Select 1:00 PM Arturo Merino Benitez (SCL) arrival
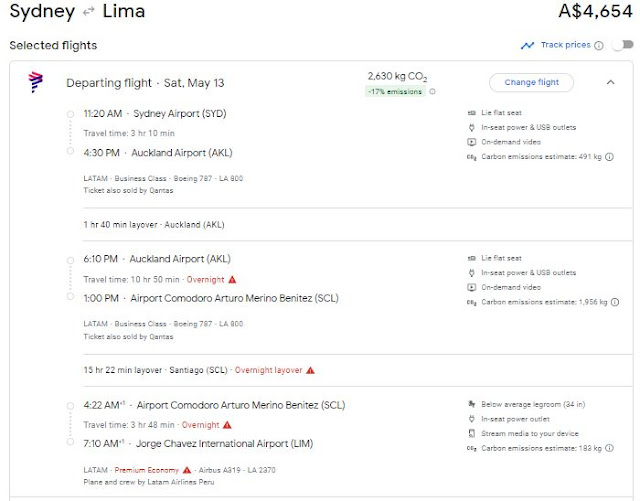This screenshot has width=640, height=501. (x=211, y=298)
